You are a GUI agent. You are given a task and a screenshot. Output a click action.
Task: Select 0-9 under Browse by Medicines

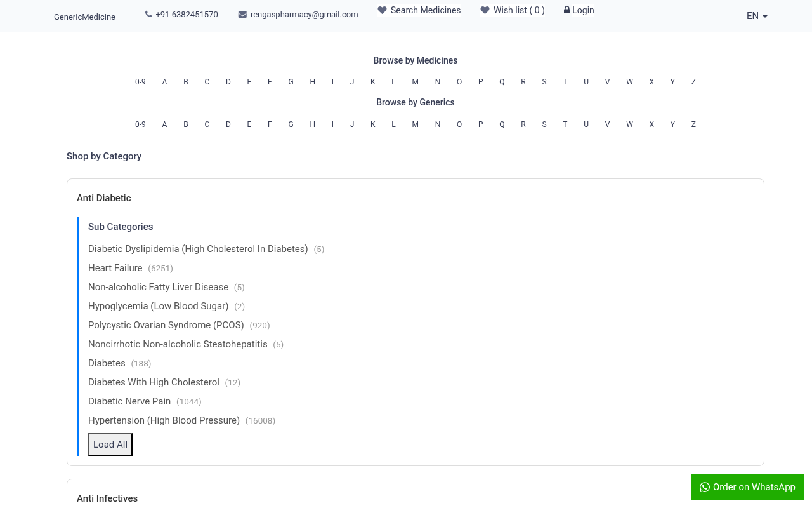click(x=140, y=82)
